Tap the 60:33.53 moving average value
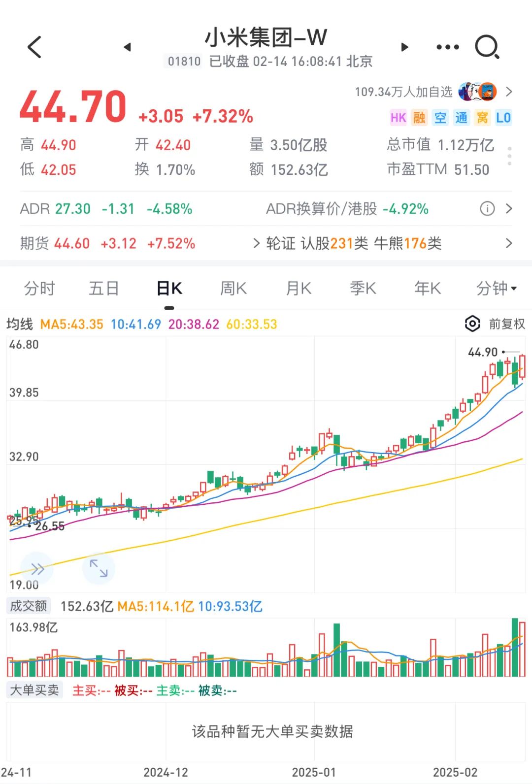Image resolution: width=532 pixels, height=784 pixels. click(252, 324)
